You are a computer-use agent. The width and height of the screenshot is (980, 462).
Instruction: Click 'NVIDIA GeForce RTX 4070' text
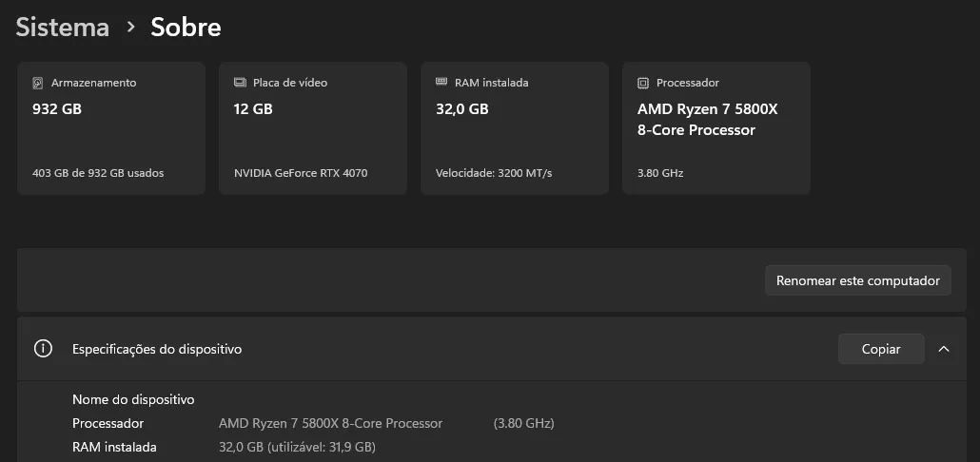tap(301, 173)
